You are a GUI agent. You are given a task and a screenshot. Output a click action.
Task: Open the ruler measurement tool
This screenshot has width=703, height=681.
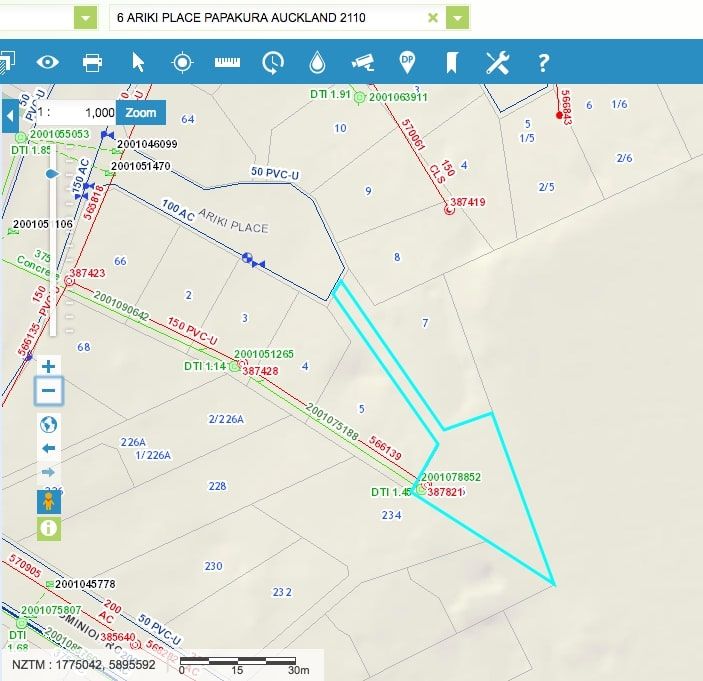pyautogui.click(x=227, y=63)
